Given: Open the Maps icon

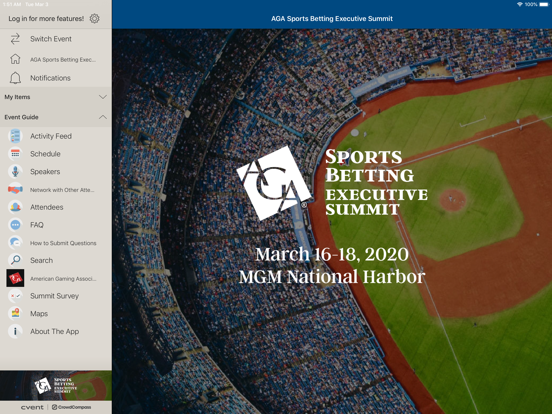Looking at the screenshot, I should pyautogui.click(x=15, y=313).
